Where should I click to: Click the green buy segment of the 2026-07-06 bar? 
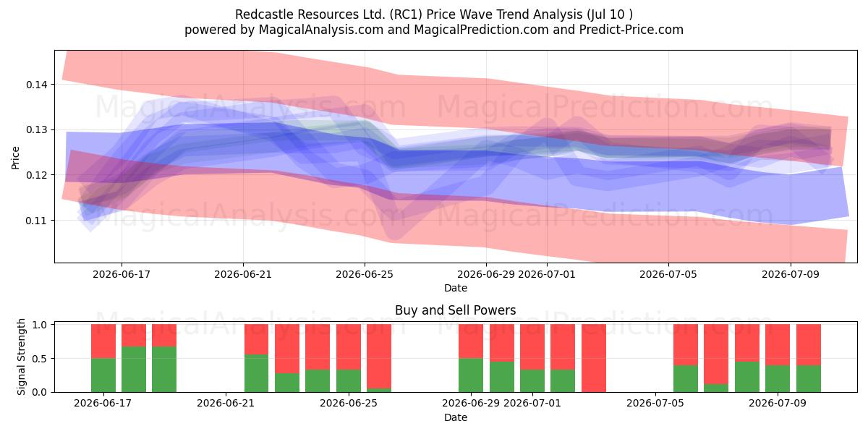(686, 378)
